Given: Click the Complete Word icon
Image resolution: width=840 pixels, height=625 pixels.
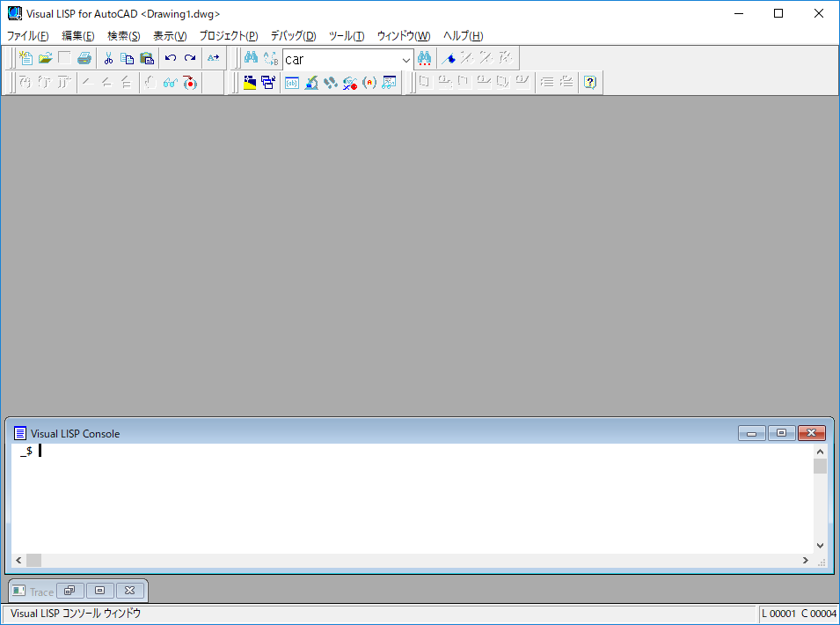Looking at the screenshot, I should pos(213,58).
